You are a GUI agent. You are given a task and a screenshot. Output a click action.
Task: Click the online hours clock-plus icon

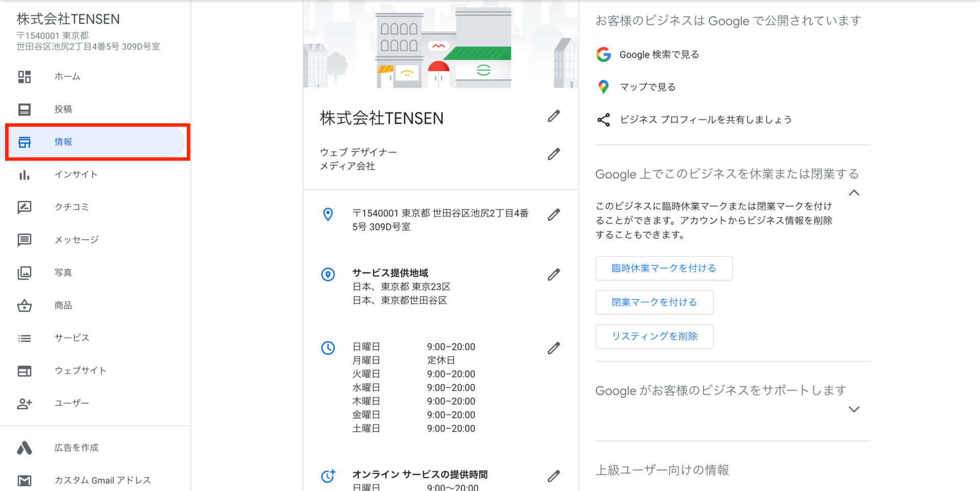[328, 476]
